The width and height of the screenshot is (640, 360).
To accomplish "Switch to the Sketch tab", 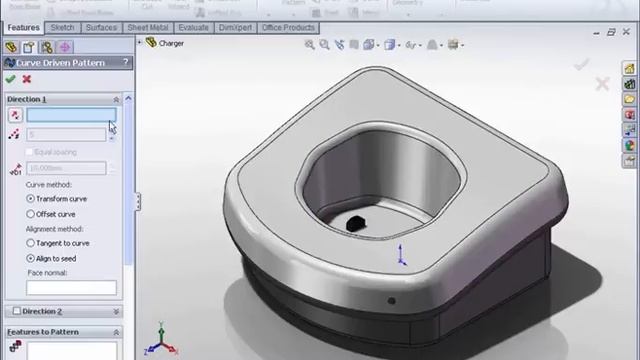I will coord(62,28).
